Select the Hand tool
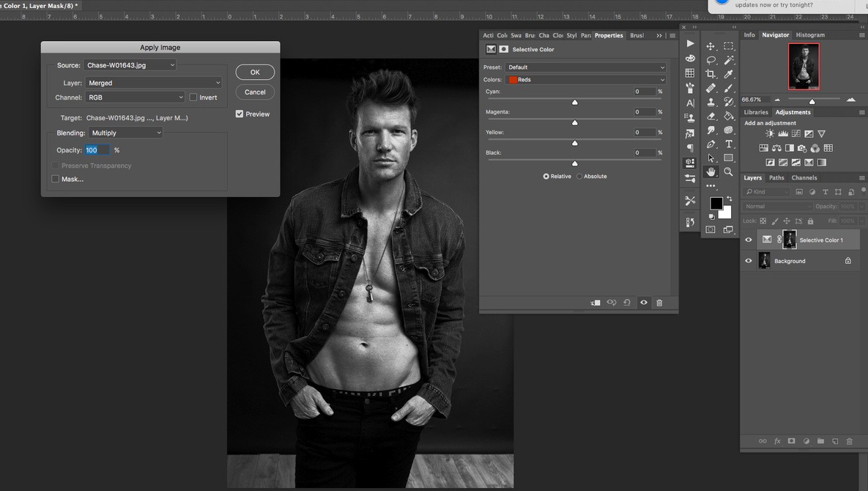This screenshot has height=491, width=868. [710, 171]
